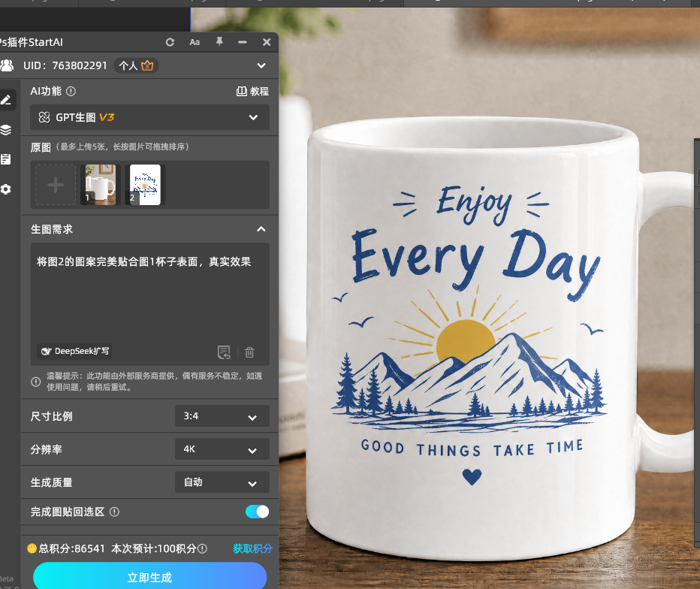Click the 总积分:86541 points text
Screen dimensions: 700x589
(x=72, y=548)
